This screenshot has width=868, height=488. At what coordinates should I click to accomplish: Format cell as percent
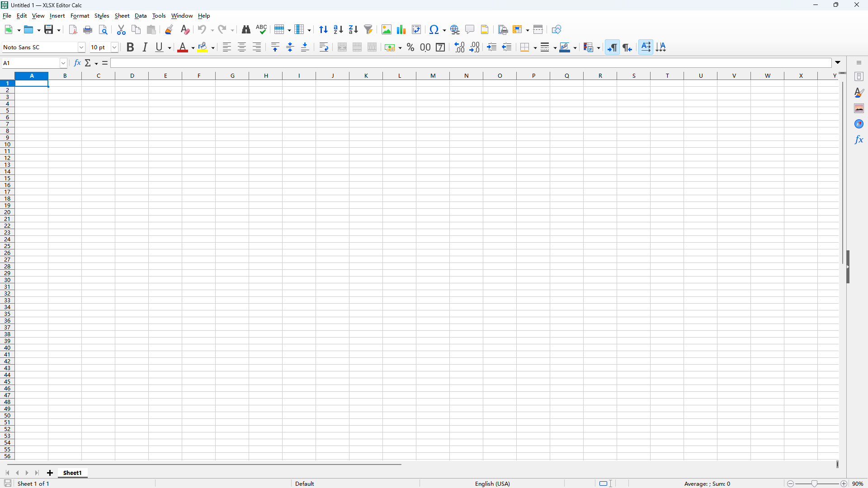410,47
